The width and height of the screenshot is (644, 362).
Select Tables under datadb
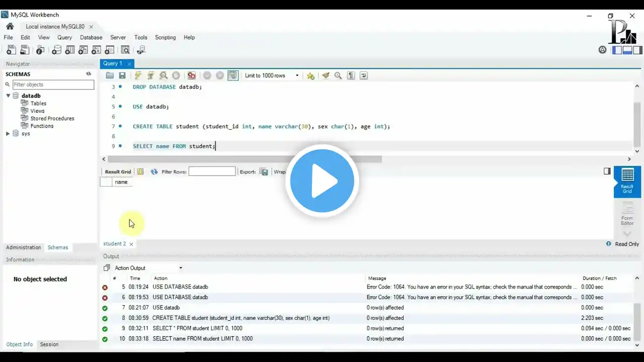click(38, 103)
